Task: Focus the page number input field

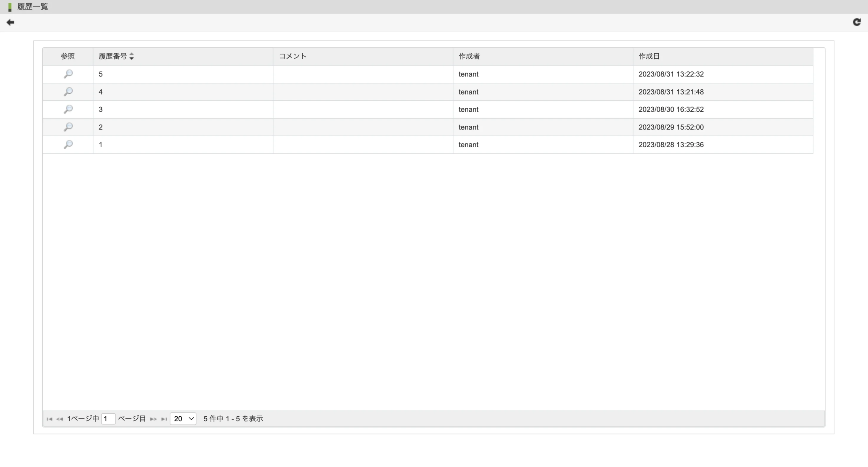Action: pyautogui.click(x=108, y=419)
